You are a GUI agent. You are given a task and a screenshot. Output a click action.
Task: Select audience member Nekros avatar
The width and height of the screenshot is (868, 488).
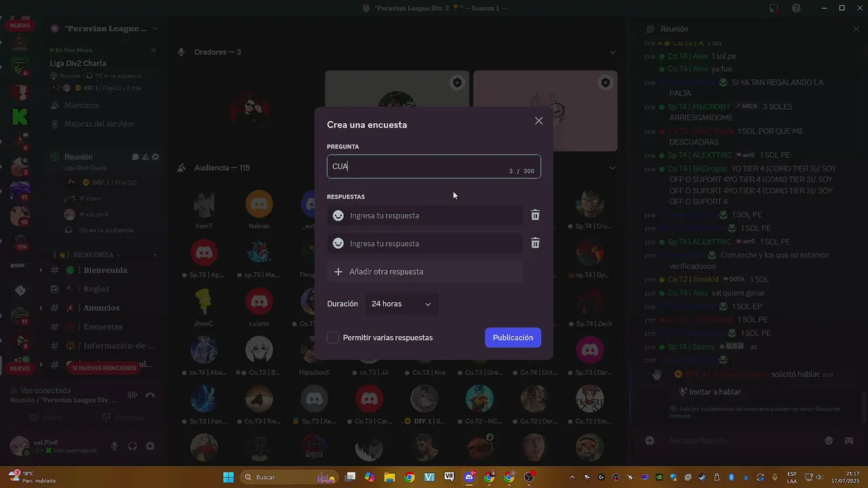click(259, 204)
